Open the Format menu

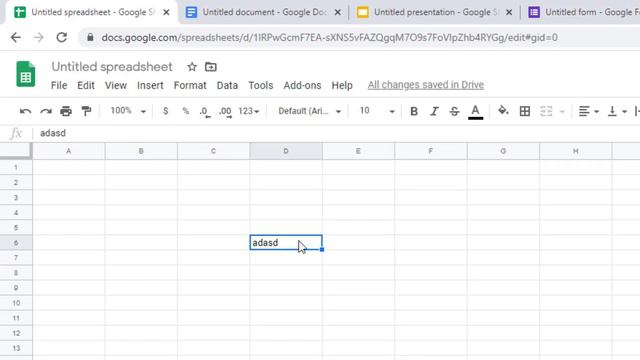(x=190, y=85)
